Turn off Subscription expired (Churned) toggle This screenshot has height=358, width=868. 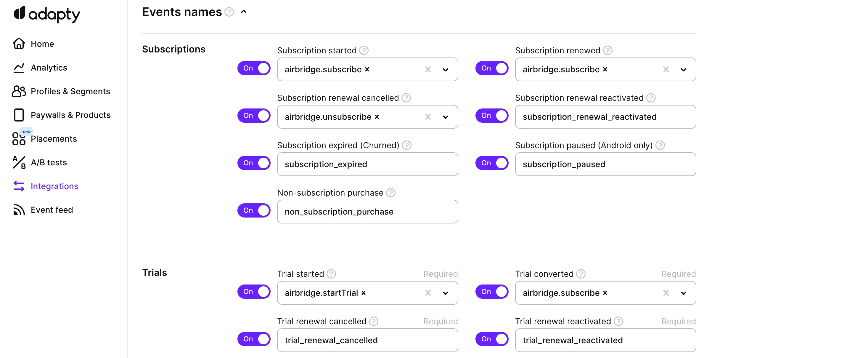click(x=254, y=163)
